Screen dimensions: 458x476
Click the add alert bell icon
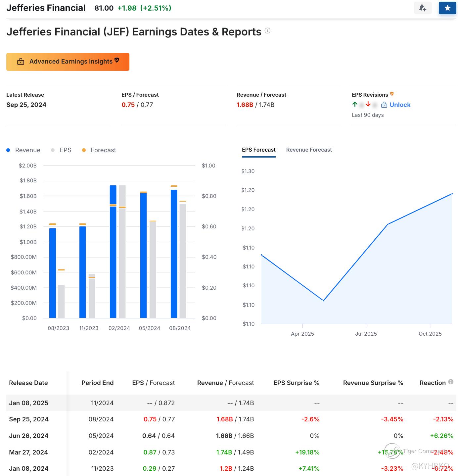click(423, 8)
